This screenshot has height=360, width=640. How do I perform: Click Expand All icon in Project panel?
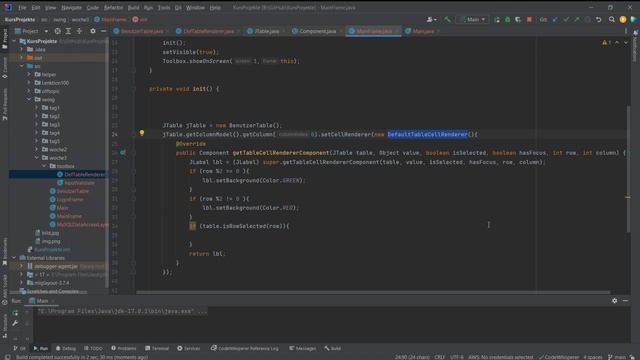(x=68, y=31)
